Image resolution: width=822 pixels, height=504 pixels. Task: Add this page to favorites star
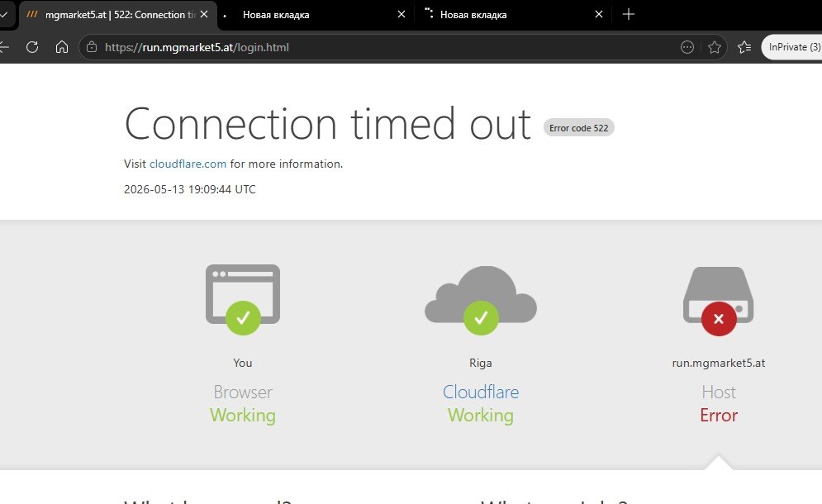714,47
